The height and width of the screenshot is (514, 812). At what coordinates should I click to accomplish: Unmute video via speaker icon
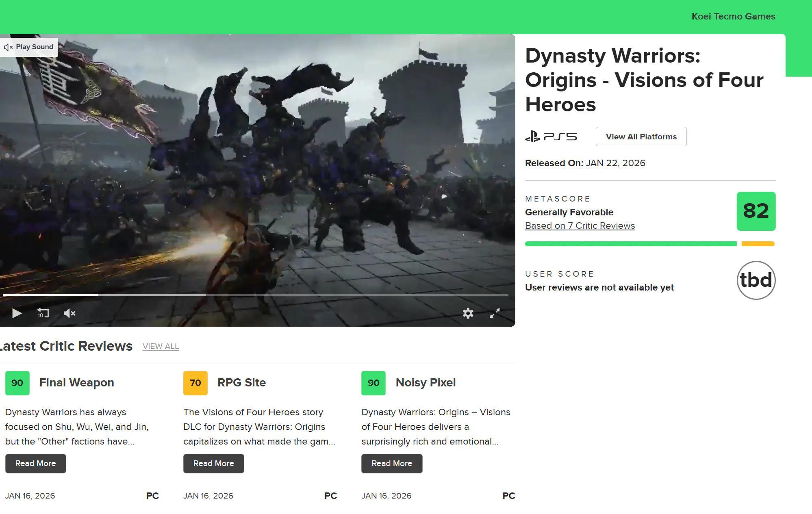pos(69,313)
